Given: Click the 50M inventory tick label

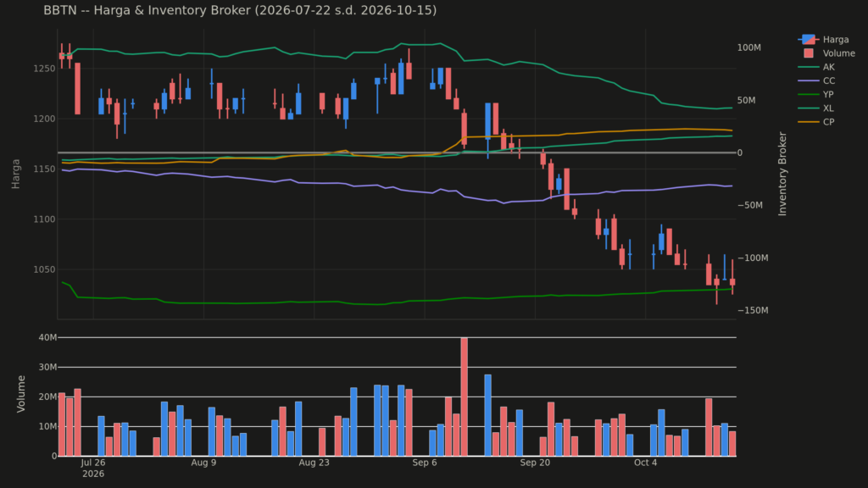Looking at the screenshot, I should click(x=747, y=100).
